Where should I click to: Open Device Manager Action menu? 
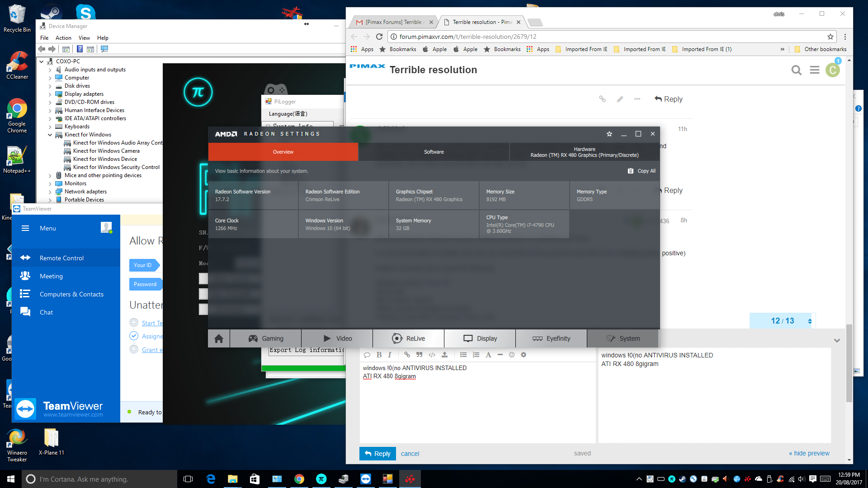(63, 38)
